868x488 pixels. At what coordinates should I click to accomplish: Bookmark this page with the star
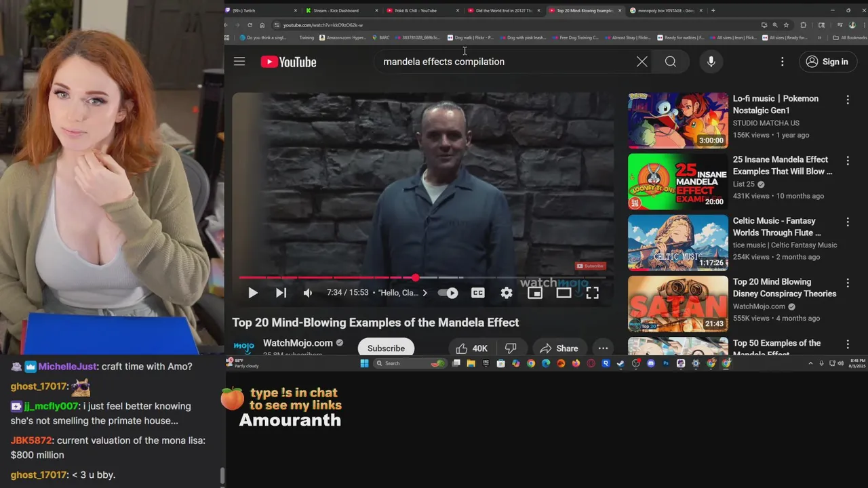pos(786,25)
